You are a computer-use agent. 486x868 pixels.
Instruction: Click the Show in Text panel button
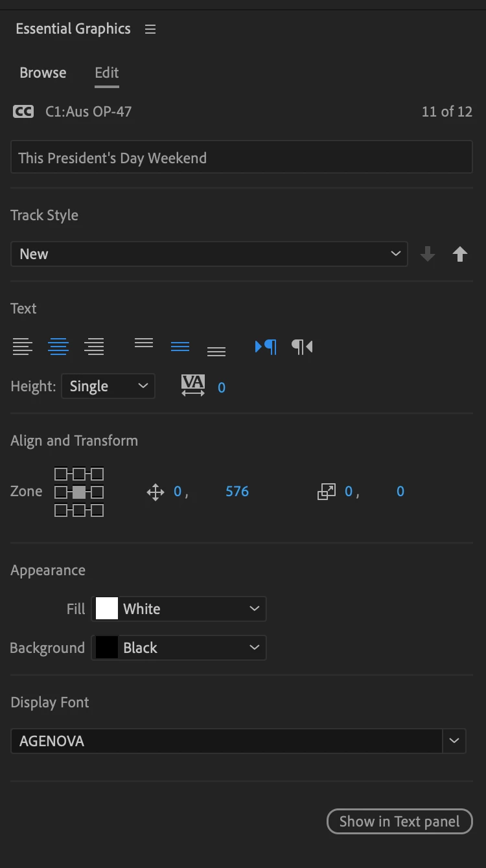[400, 821]
